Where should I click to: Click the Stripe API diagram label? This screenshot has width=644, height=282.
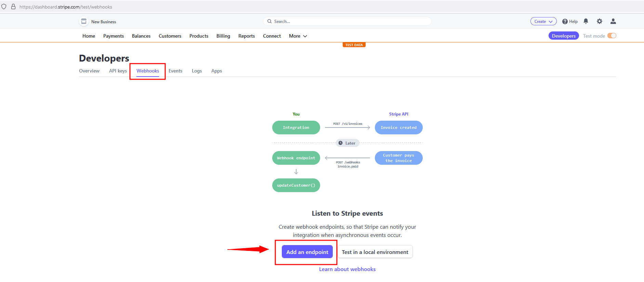(399, 114)
